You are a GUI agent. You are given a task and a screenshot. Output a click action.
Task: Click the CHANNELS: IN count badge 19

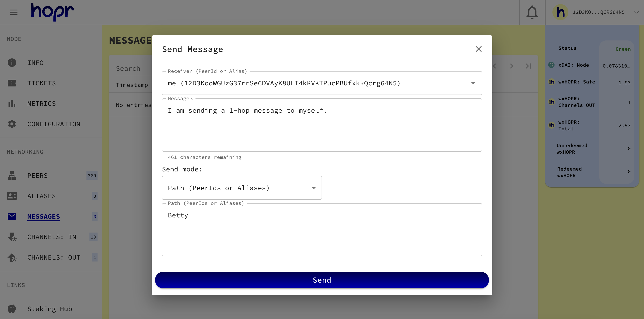[93, 237]
